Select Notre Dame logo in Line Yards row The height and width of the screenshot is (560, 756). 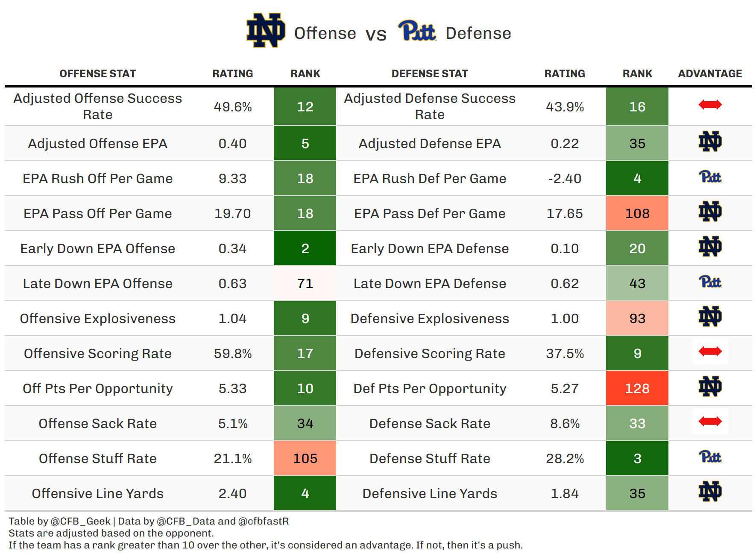[710, 492]
